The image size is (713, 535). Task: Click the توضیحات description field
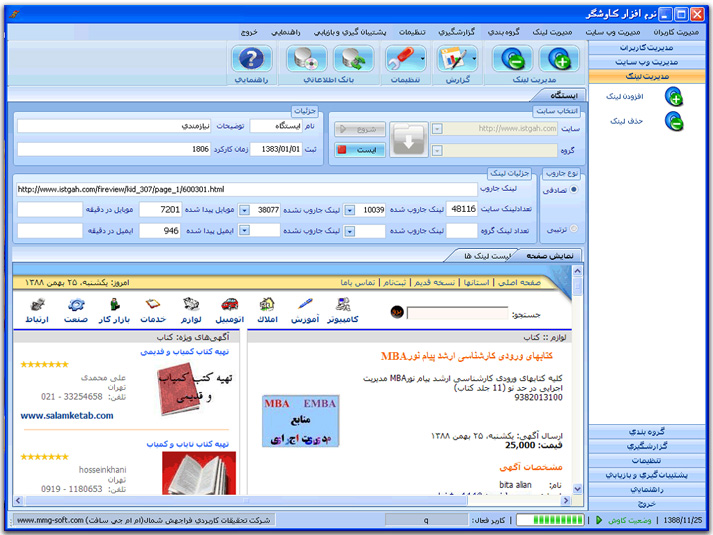coord(114,126)
